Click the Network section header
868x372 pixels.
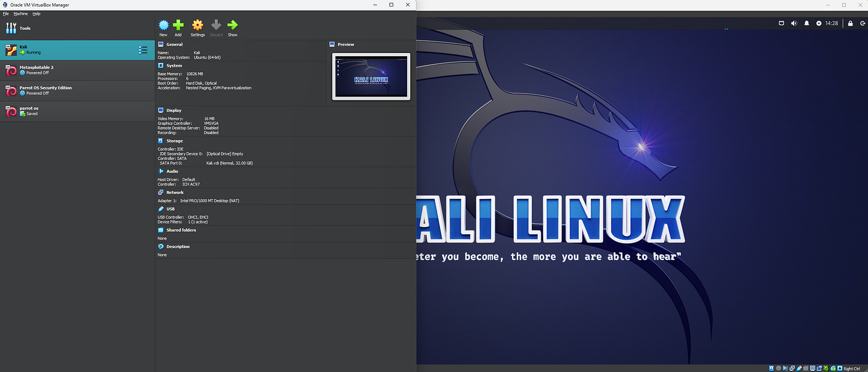tap(175, 193)
